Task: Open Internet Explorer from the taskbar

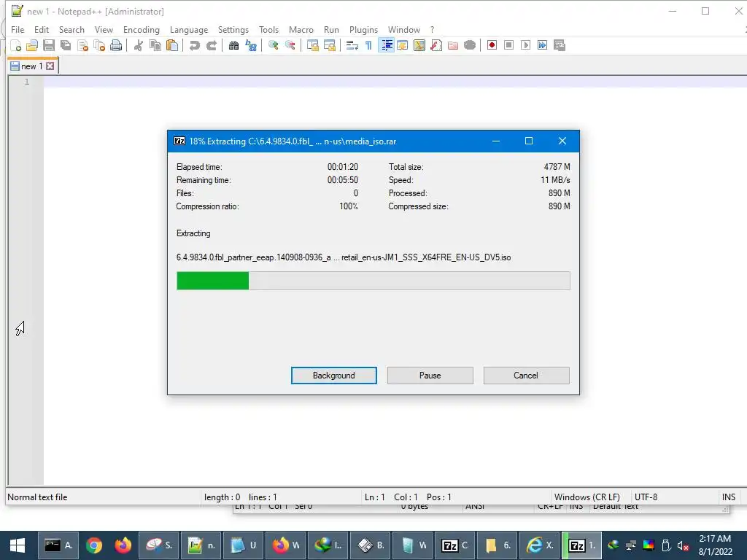Action: (x=540, y=545)
